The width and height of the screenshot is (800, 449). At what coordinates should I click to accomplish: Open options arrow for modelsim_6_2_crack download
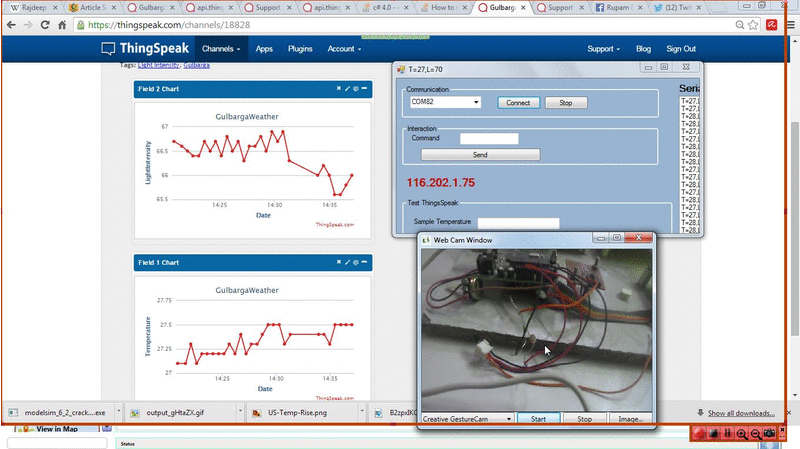[x=118, y=412]
